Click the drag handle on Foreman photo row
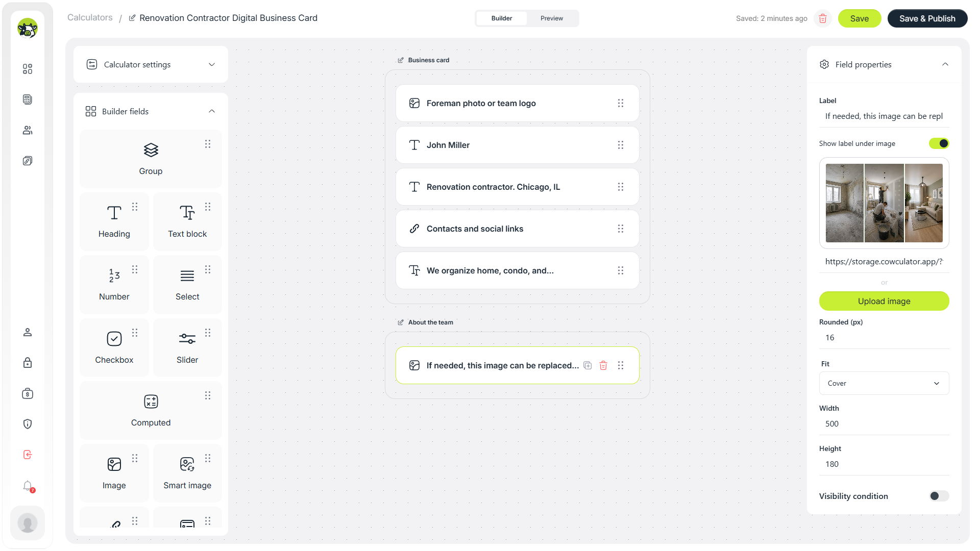 tap(621, 103)
